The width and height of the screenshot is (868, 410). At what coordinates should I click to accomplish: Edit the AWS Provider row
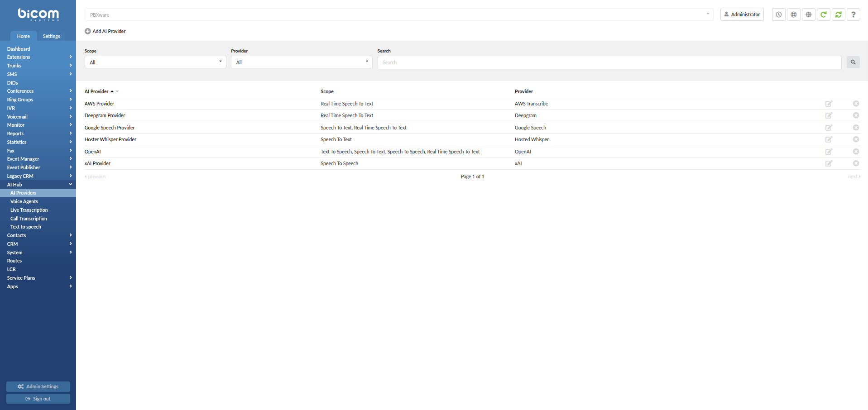(x=829, y=104)
